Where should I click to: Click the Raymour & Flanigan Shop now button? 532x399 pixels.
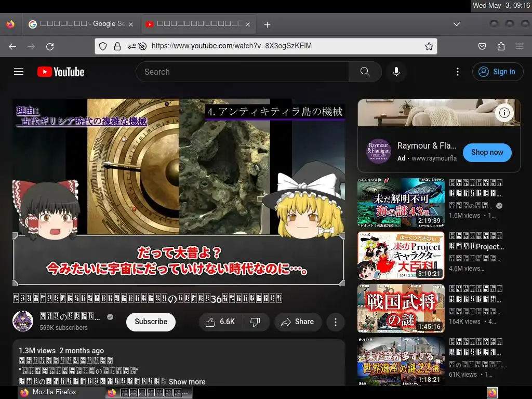click(x=487, y=152)
